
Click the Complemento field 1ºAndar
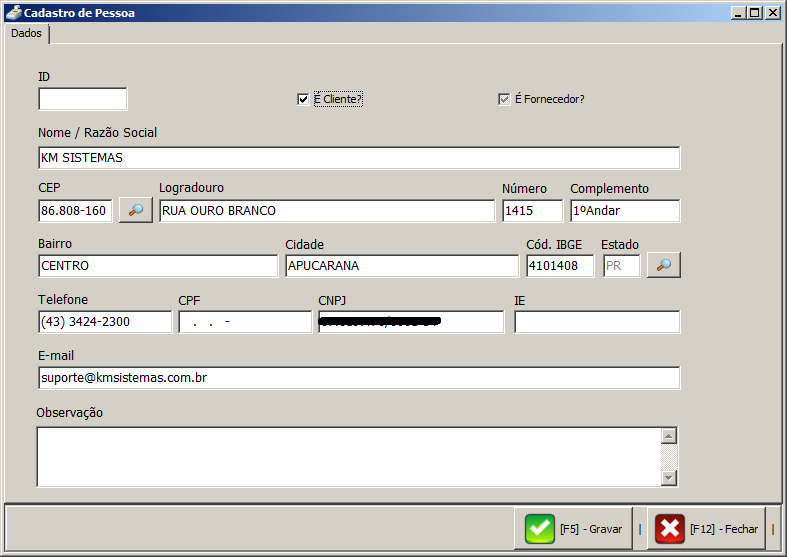[x=625, y=211]
